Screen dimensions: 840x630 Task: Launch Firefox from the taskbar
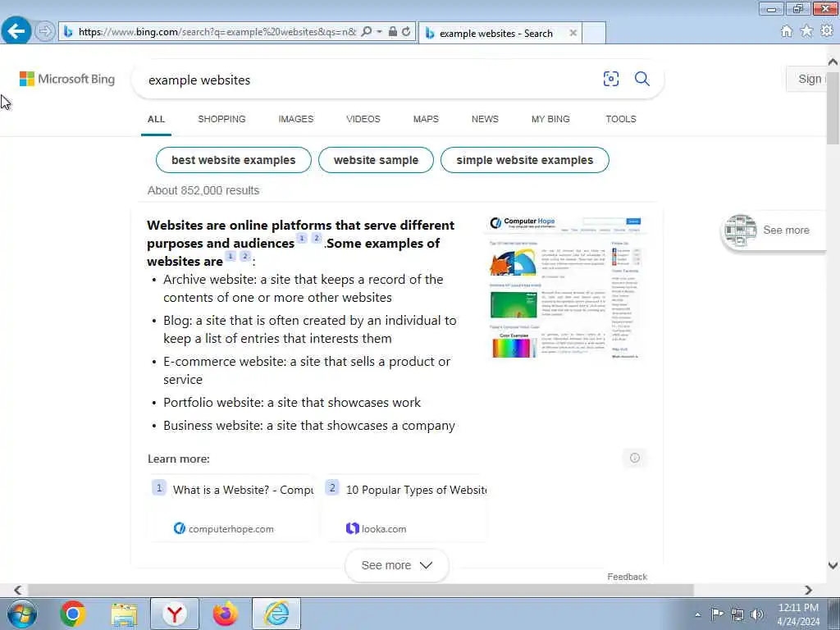(225, 614)
